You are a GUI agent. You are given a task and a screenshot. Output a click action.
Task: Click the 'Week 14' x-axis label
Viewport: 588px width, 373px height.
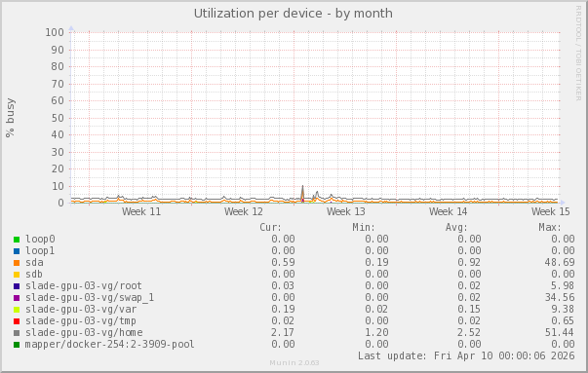tap(449, 211)
